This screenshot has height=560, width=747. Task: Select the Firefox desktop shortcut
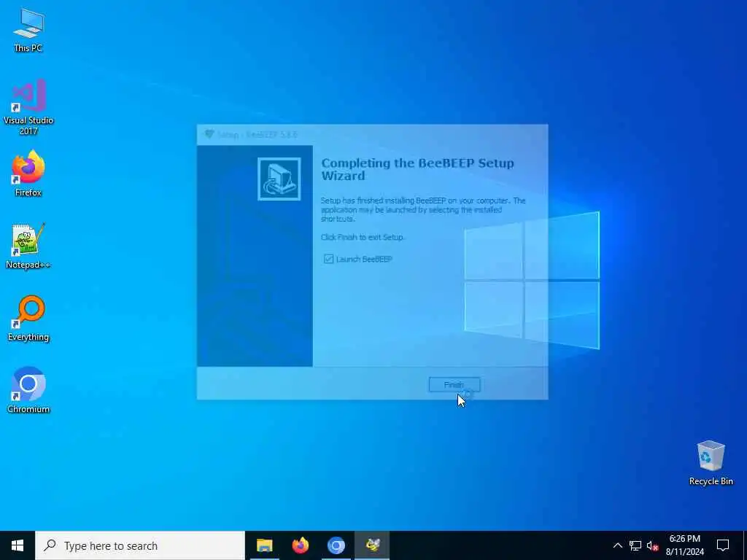28,174
